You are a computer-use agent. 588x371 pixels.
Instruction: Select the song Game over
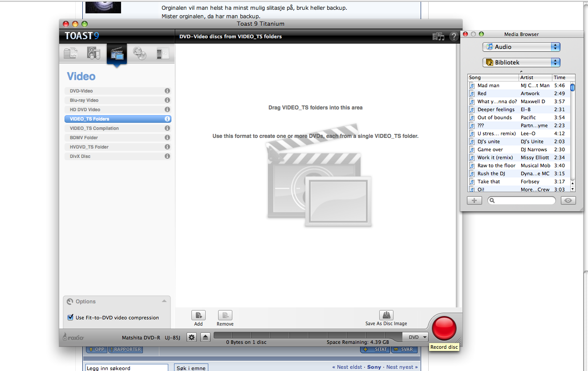tap(519, 149)
